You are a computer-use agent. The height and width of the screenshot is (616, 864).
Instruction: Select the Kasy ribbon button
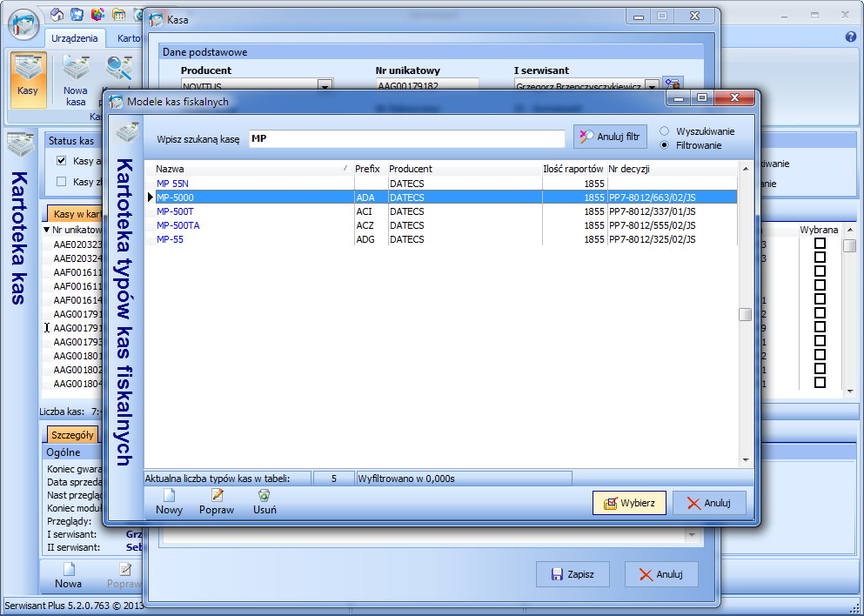pos(28,80)
